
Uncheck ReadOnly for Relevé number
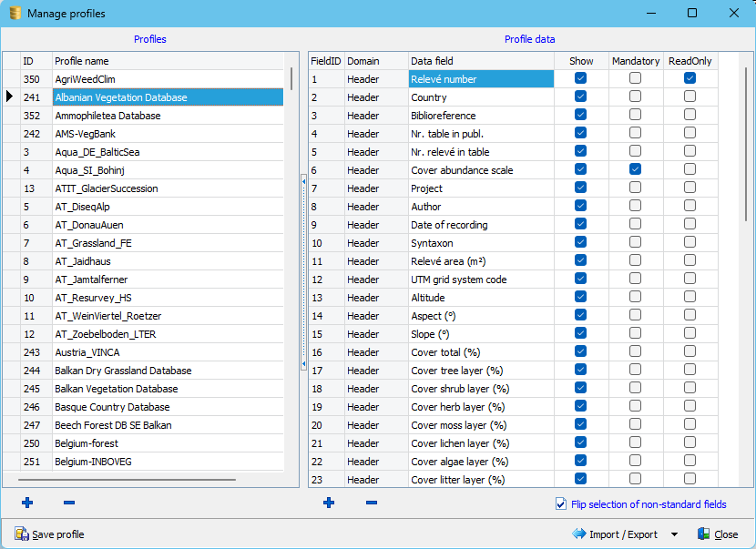tap(690, 79)
